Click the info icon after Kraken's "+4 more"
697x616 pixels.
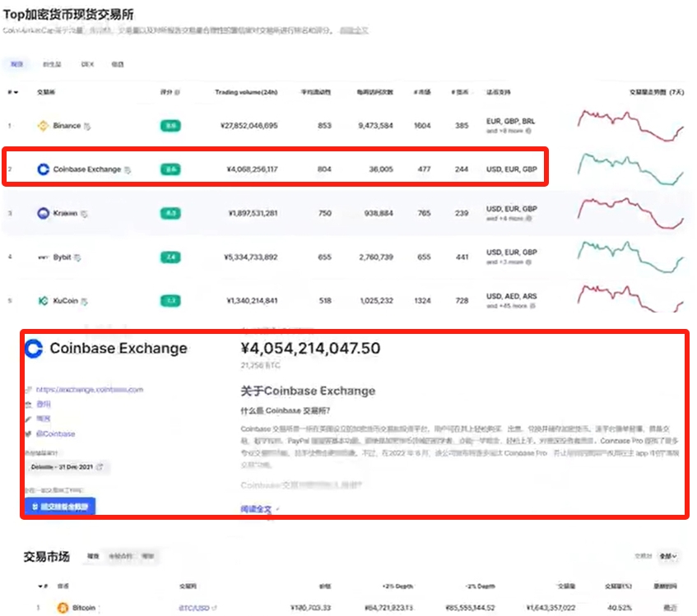(x=528, y=219)
